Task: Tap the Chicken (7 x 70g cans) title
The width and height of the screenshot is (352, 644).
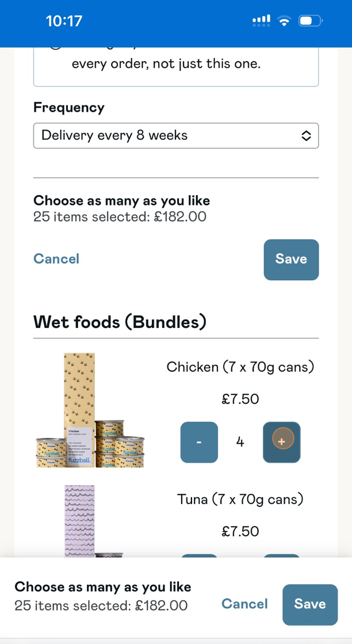Action: 240,367
